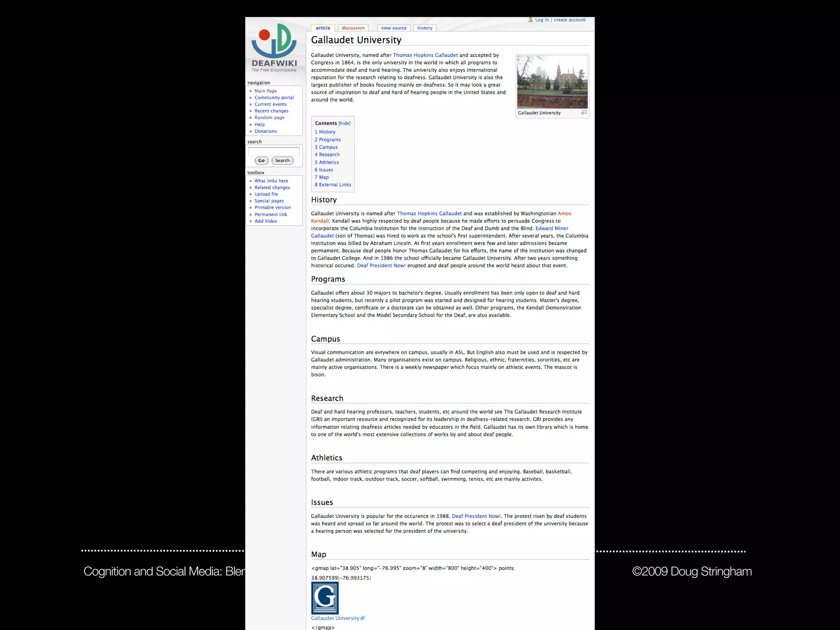Open Printable version in toolbox

pyautogui.click(x=272, y=208)
